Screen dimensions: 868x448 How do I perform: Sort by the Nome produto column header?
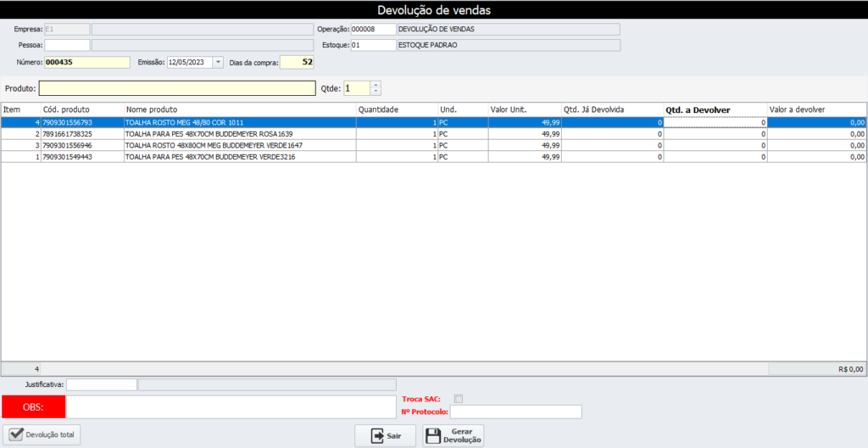pos(239,109)
